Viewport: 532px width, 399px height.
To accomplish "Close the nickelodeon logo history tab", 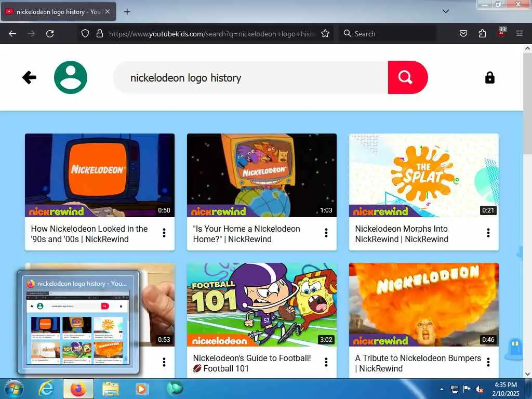I will click(108, 11).
